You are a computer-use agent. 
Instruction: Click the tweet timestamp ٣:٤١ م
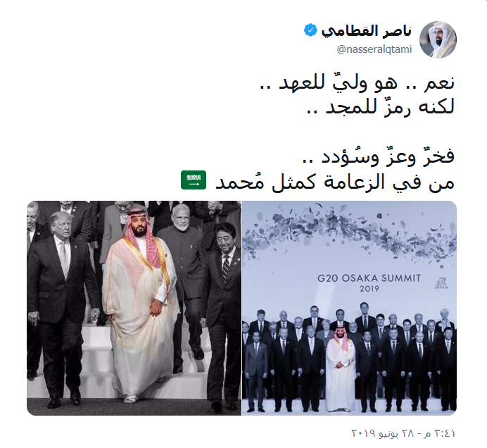(x=439, y=433)
